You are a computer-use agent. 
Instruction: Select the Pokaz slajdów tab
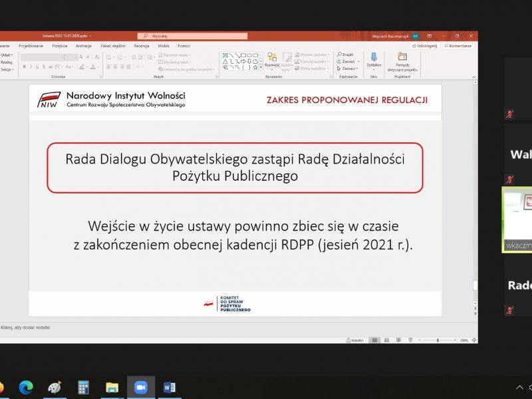coord(112,46)
